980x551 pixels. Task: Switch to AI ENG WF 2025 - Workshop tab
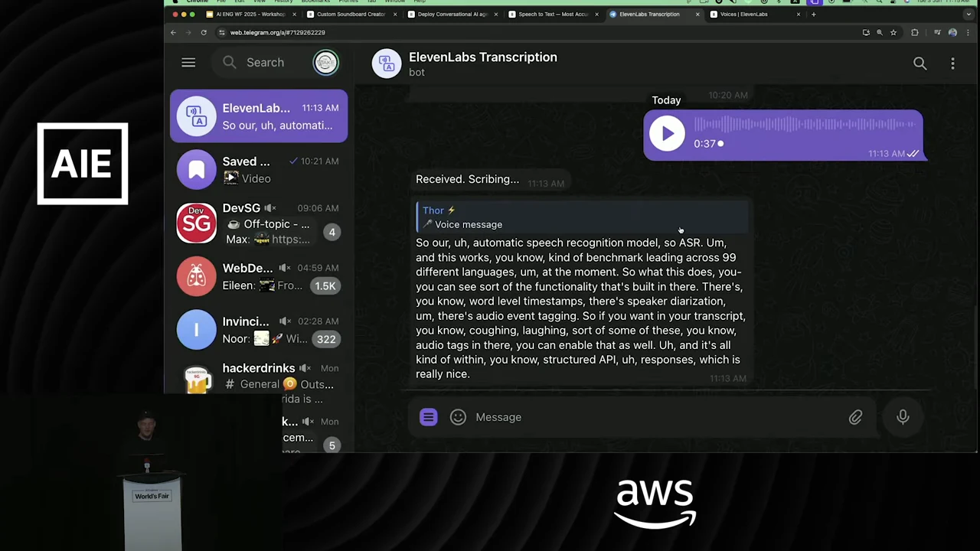click(250, 14)
